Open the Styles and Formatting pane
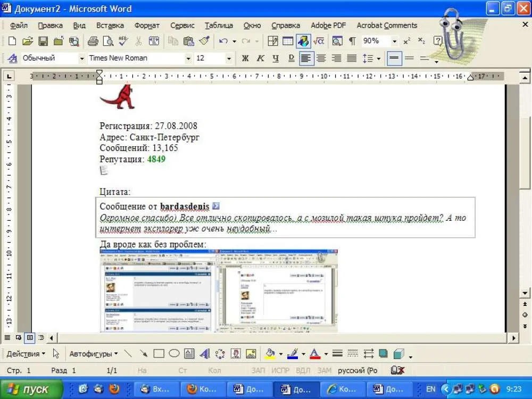532x399 pixels. coord(13,58)
